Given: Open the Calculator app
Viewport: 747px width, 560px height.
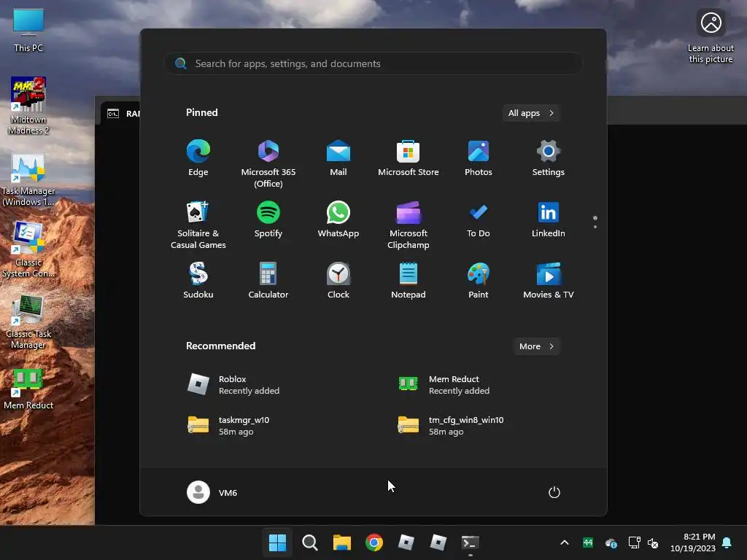Looking at the screenshot, I should point(268,281).
